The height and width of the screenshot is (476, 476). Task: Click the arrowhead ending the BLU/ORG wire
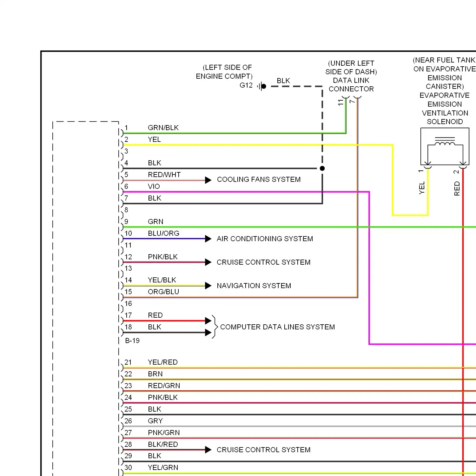(x=208, y=239)
